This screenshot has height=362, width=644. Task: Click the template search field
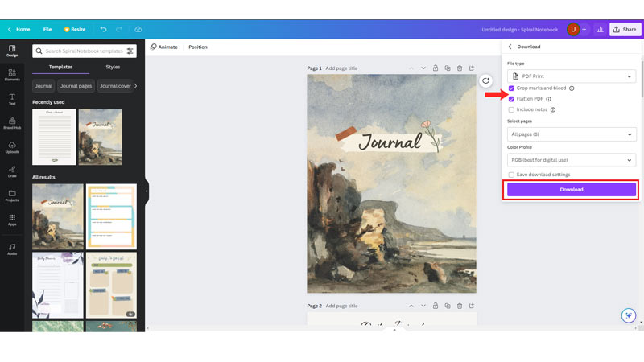click(84, 51)
